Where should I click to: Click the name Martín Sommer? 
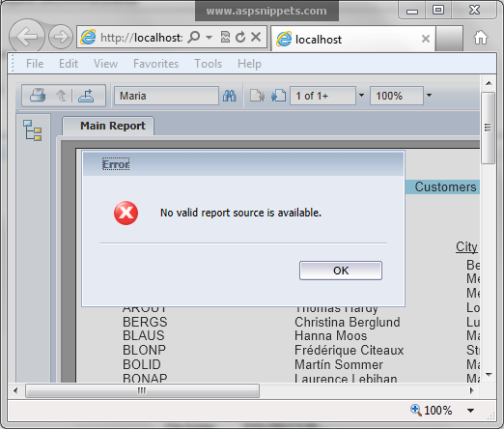[339, 364]
